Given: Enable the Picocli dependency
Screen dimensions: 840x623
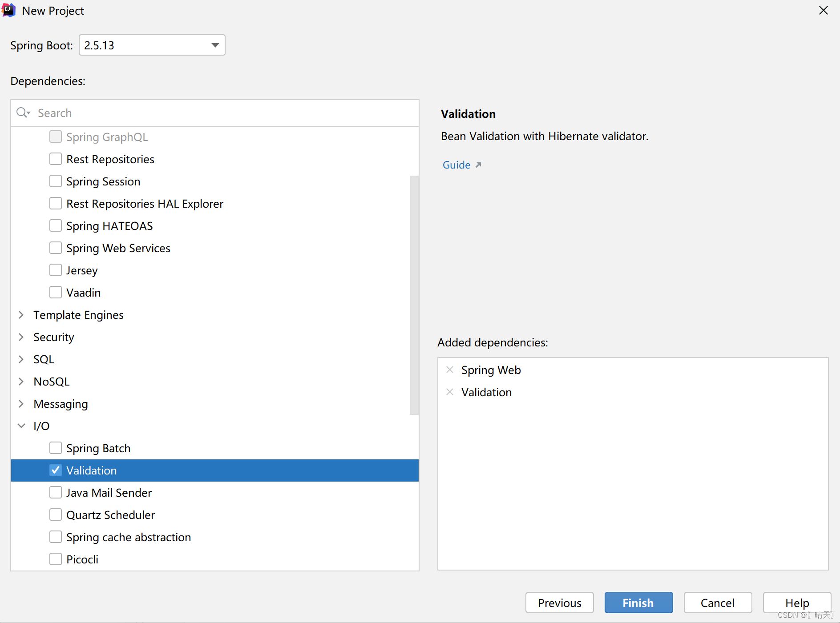Looking at the screenshot, I should tap(56, 559).
